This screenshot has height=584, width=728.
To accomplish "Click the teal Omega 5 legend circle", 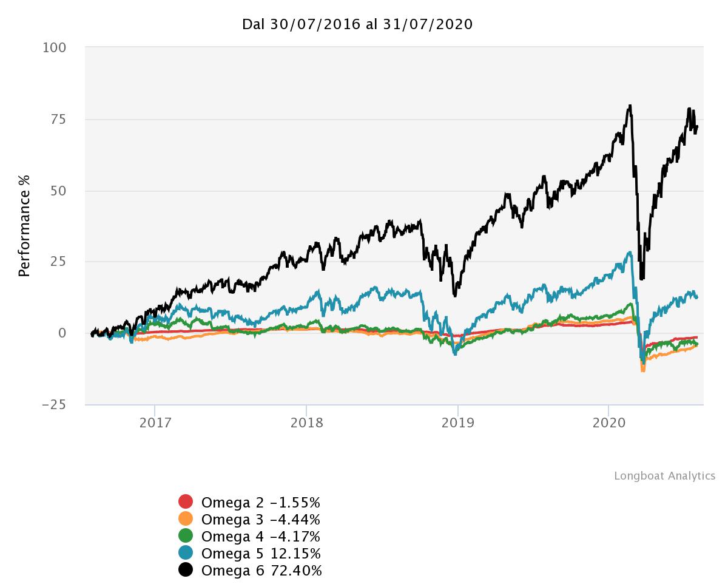I will click(186, 553).
